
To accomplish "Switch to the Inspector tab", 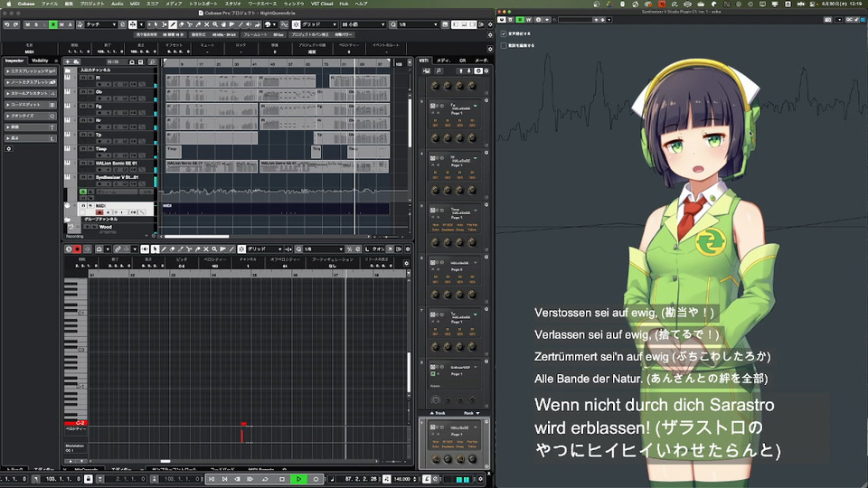I will [14, 61].
